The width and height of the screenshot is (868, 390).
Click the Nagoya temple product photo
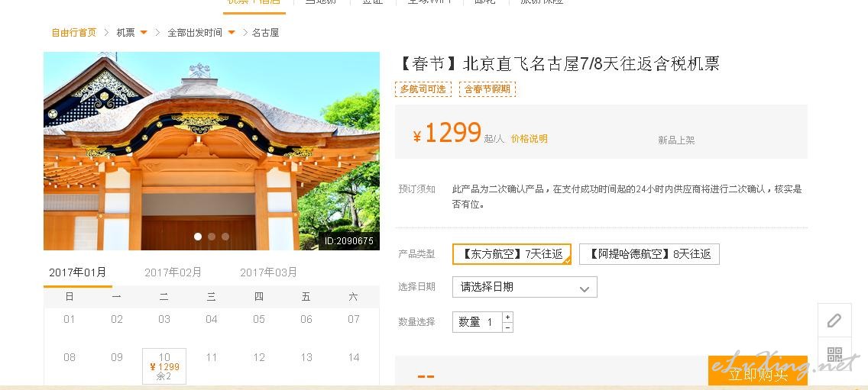point(212,151)
